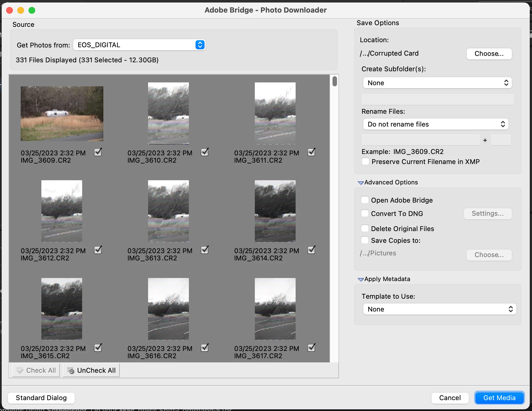
Task: Open DNG conversion Settings
Action: 488,213
